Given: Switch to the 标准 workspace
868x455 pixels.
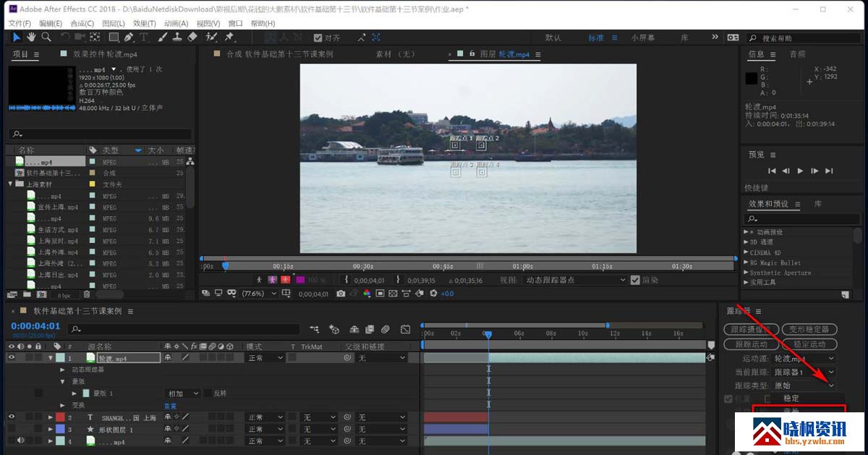Looking at the screenshot, I should point(595,38).
